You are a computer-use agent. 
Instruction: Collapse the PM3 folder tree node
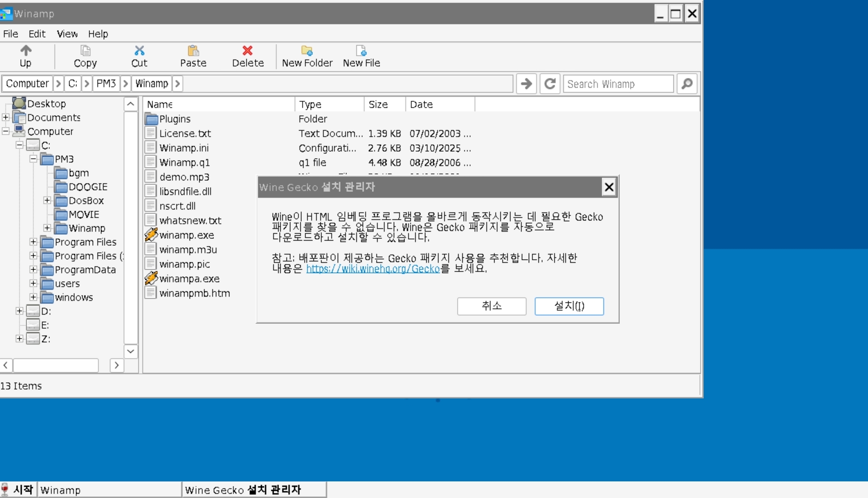click(x=33, y=159)
